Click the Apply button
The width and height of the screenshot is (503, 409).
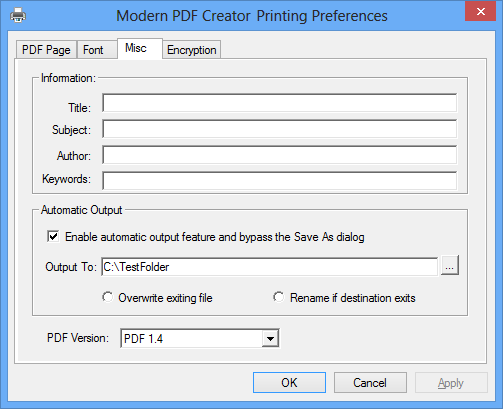[x=451, y=383]
